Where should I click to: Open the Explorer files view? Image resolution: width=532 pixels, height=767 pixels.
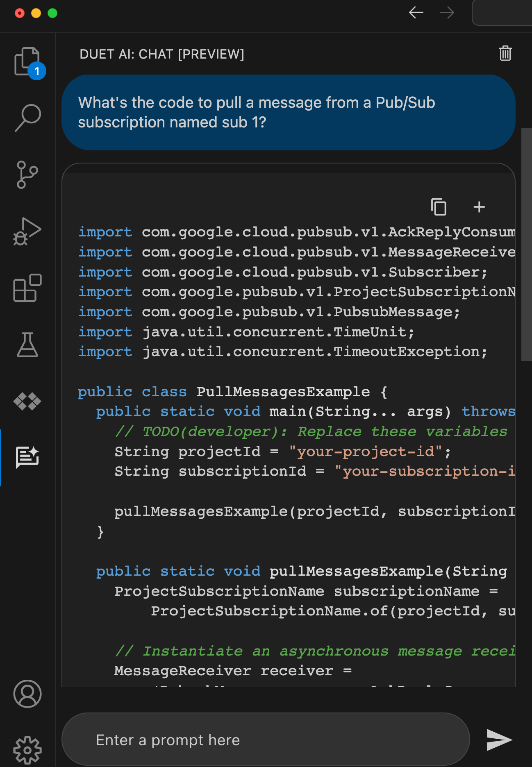click(27, 61)
